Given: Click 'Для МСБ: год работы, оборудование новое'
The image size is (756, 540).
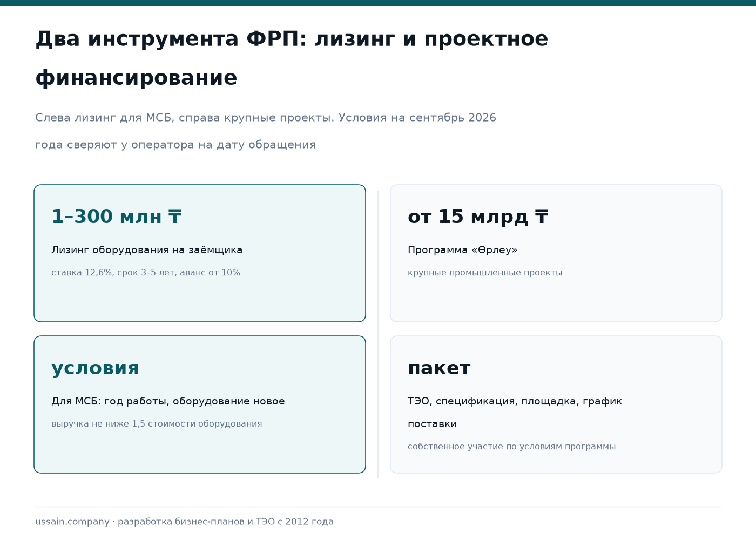Looking at the screenshot, I should click(x=168, y=401).
